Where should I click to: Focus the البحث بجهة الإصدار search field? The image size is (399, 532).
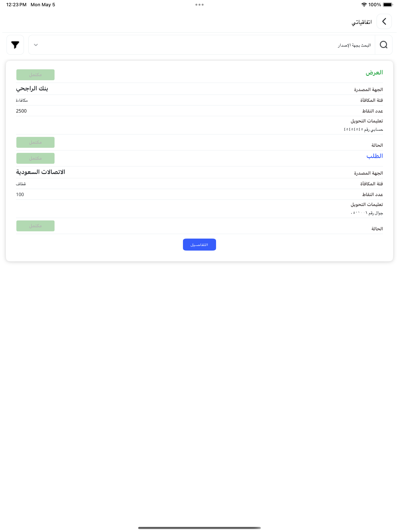tap(202, 45)
